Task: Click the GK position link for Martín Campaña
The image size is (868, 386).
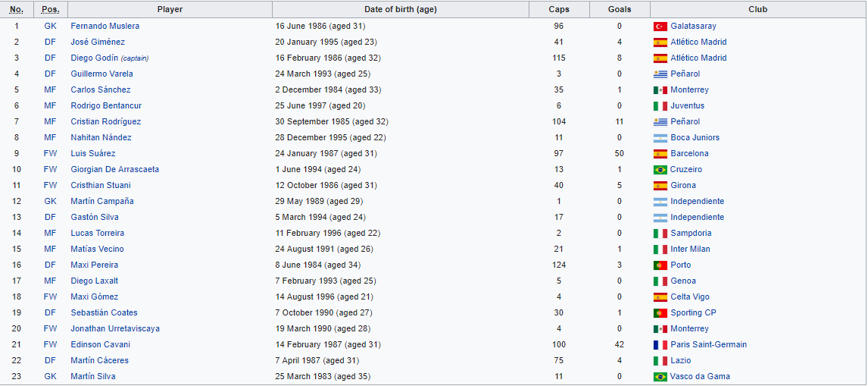Action: click(x=51, y=202)
